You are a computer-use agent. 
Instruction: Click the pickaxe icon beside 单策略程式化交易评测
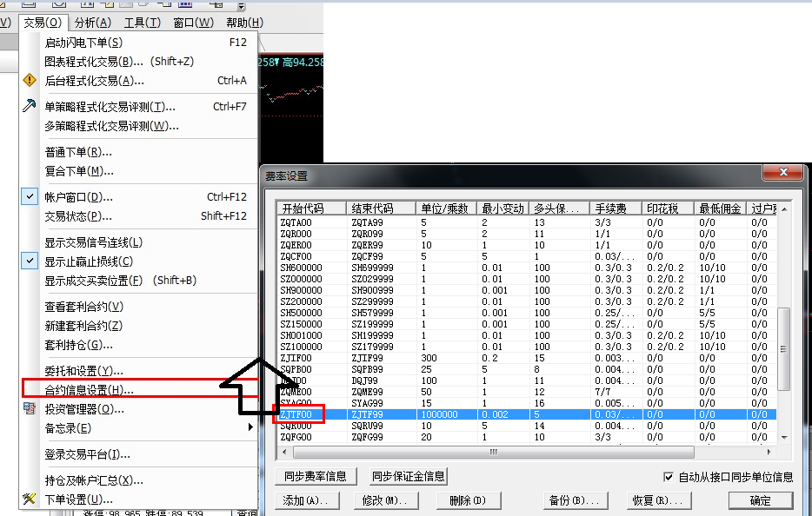pyautogui.click(x=30, y=106)
